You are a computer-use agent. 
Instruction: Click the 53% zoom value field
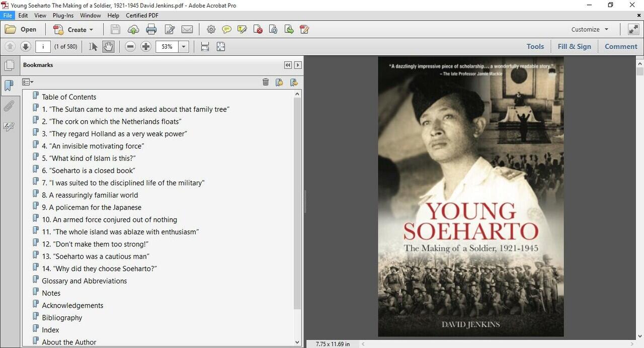coord(167,47)
